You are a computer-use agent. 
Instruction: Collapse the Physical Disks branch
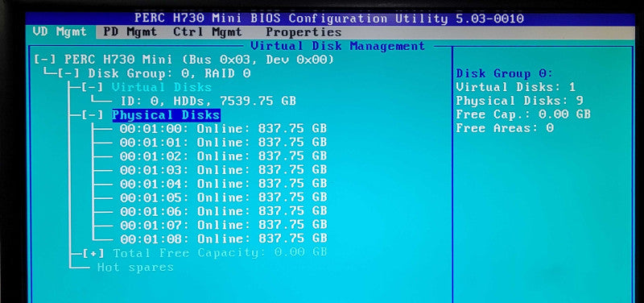tap(93, 115)
